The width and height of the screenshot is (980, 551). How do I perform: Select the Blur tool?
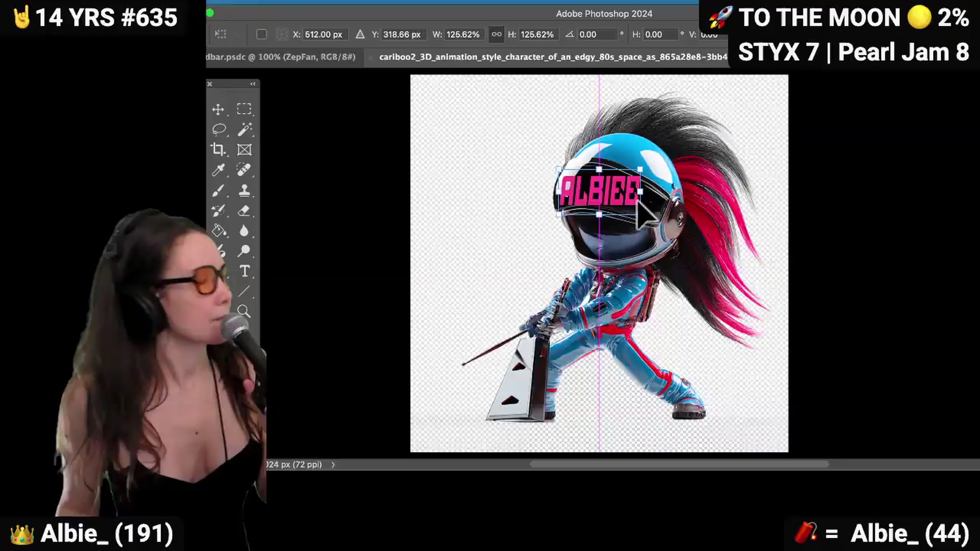(244, 231)
